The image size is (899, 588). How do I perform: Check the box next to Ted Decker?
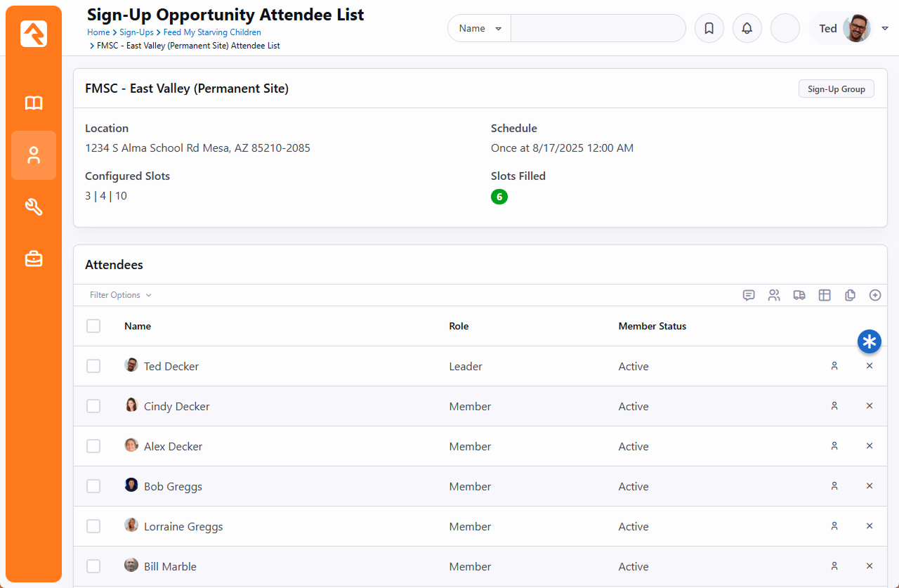tap(93, 366)
